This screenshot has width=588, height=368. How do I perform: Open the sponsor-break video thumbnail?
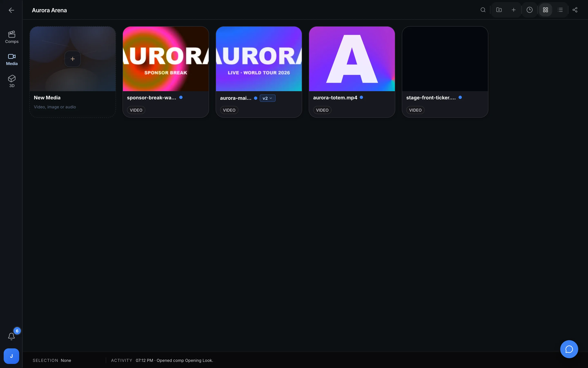pos(166,59)
